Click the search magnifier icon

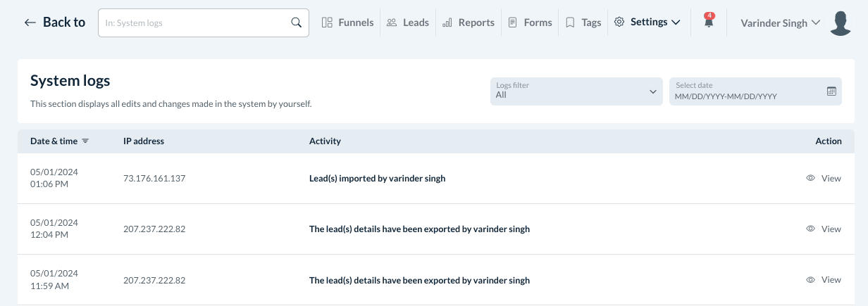click(x=297, y=23)
